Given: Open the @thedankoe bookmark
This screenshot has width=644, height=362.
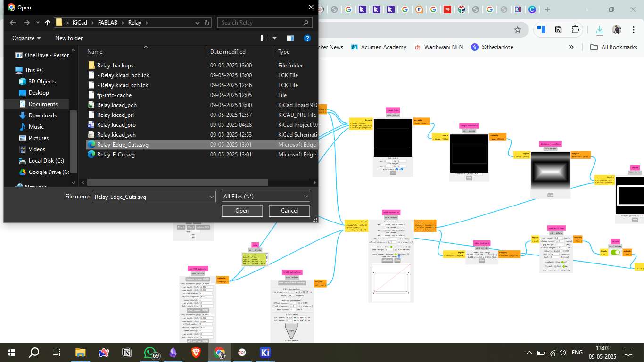Looking at the screenshot, I should click(x=492, y=47).
